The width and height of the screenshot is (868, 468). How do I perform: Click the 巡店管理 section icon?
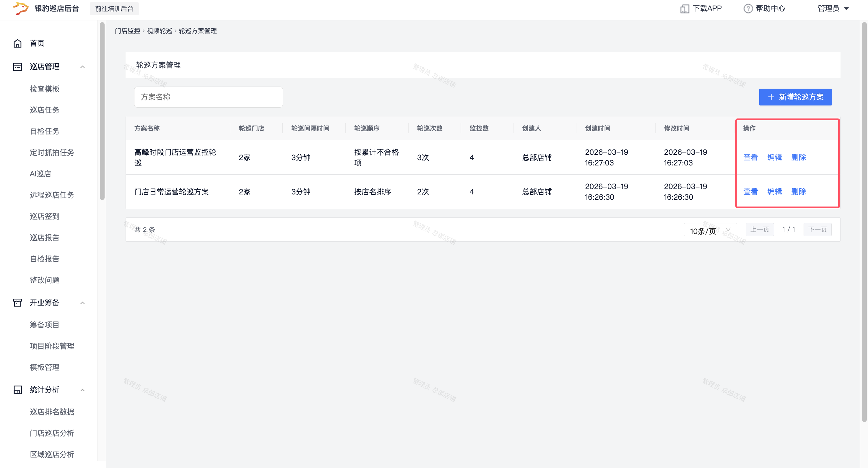point(17,67)
